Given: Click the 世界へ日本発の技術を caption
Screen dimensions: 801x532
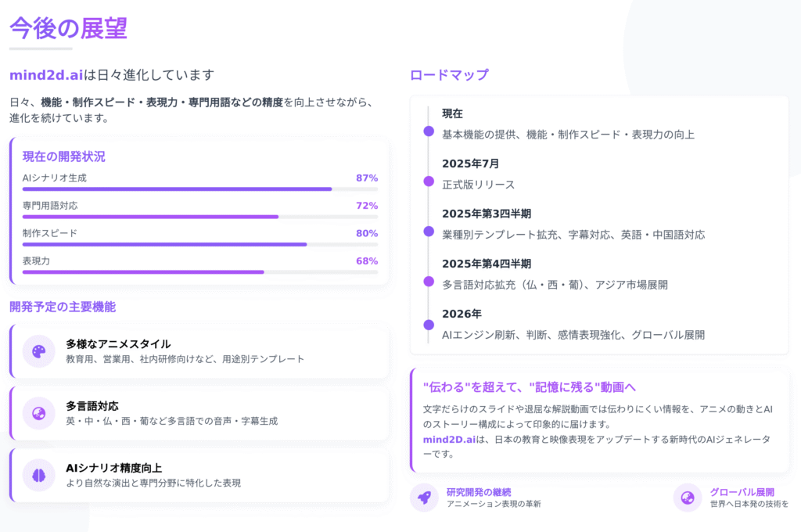Looking at the screenshot, I should point(749,504).
